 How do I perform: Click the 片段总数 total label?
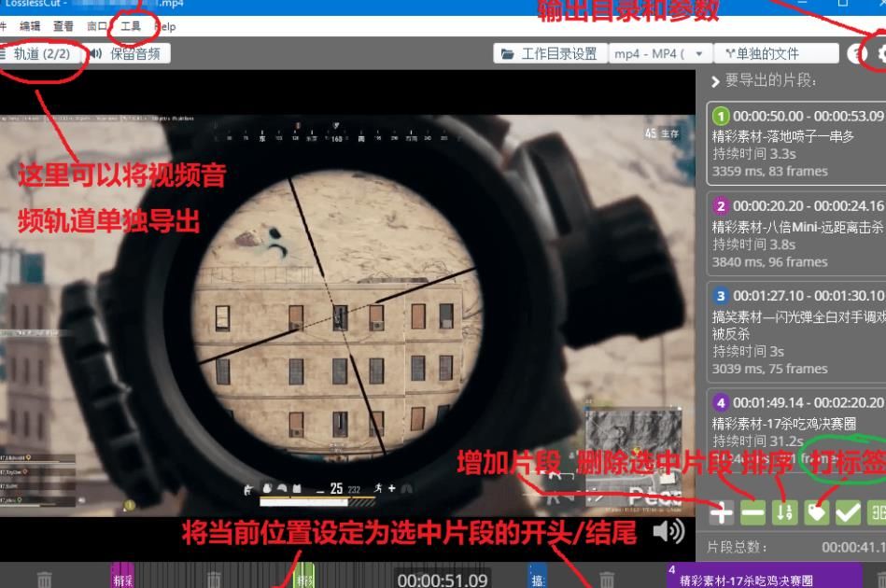[x=738, y=547]
